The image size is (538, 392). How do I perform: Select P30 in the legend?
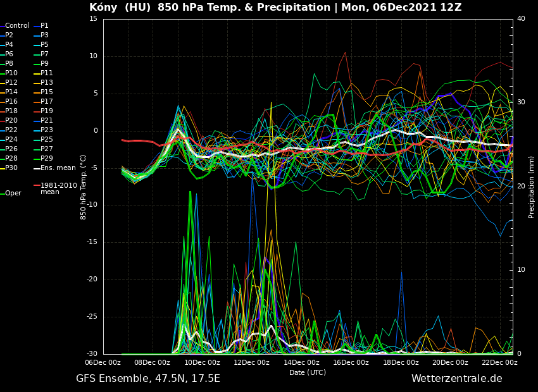(x=11, y=168)
